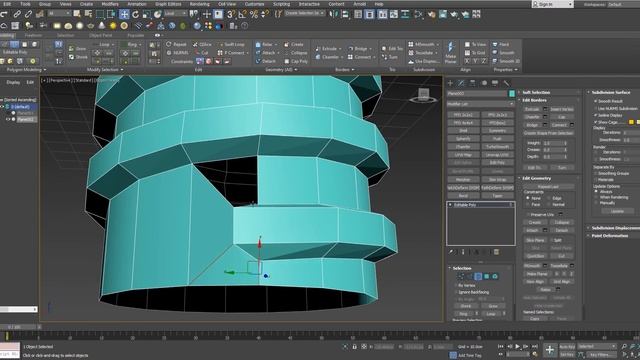
Task: Click the first yellow Show Cage swatch
Action: pos(631,122)
